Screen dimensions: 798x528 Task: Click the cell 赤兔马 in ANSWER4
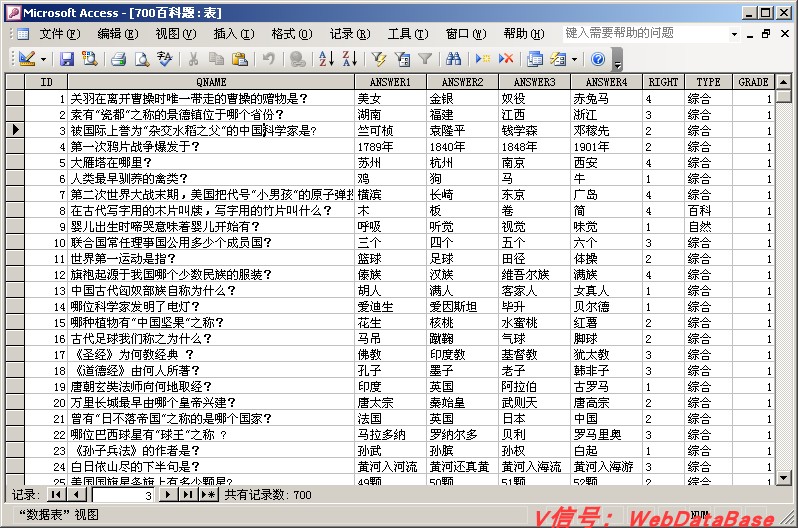607,98
